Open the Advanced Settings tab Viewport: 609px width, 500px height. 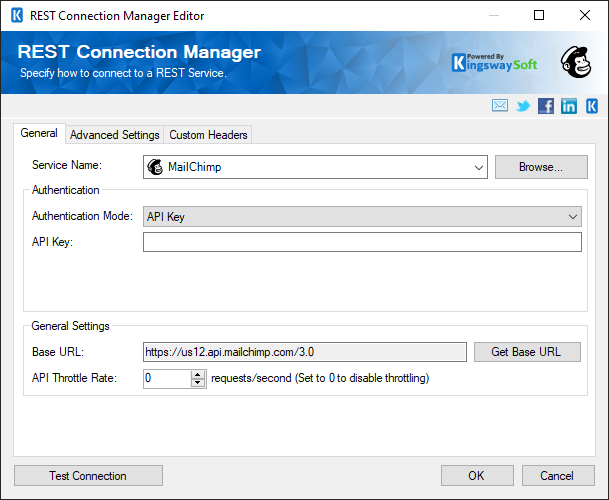point(115,135)
